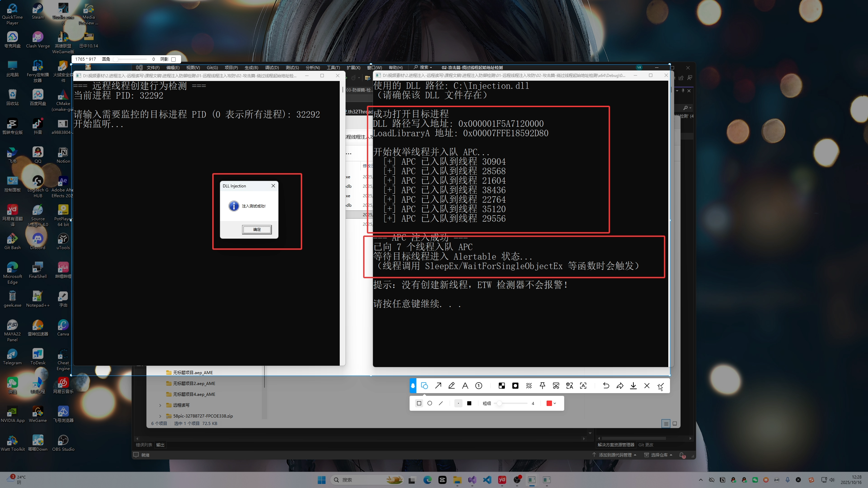Open the 生成(B) menu
Viewport: 868px width, 488px height.
(x=251, y=68)
